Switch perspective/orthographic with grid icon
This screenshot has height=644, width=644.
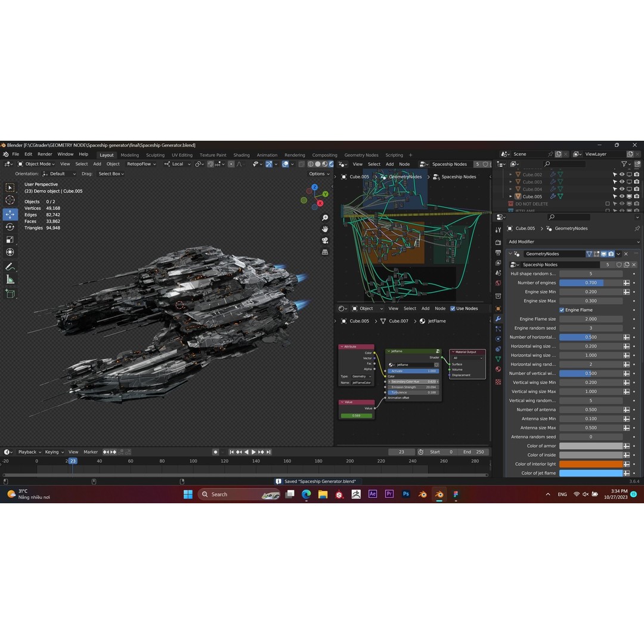[325, 252]
